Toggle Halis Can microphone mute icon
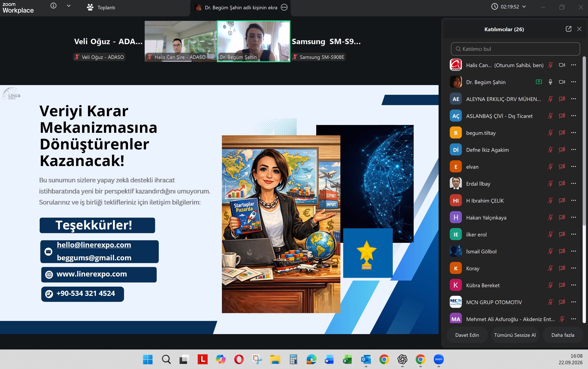 click(x=550, y=65)
